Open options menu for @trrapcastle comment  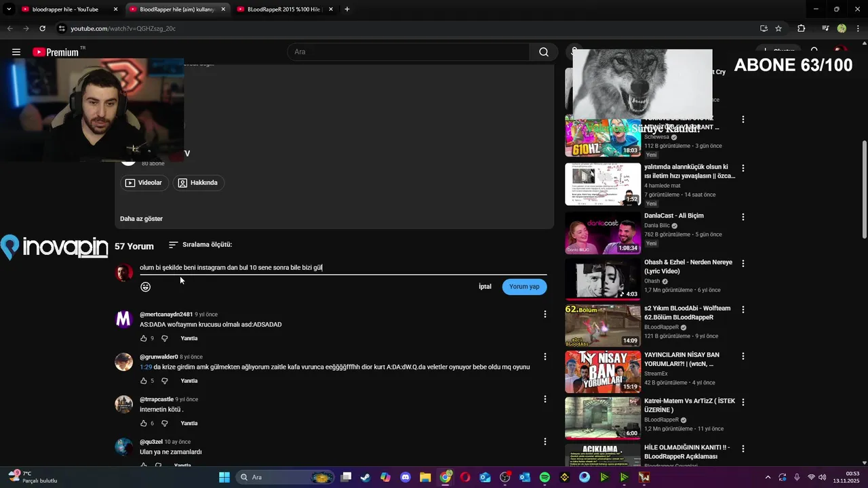tap(545, 399)
